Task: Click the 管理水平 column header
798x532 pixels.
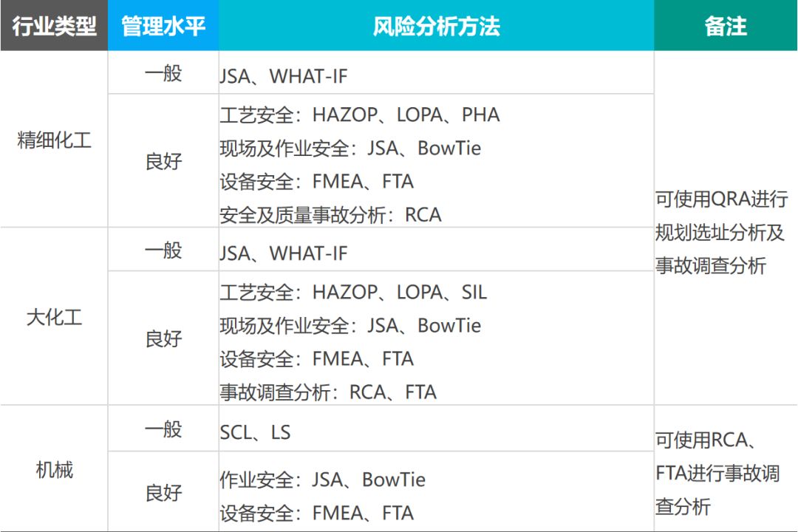Action: click(163, 27)
